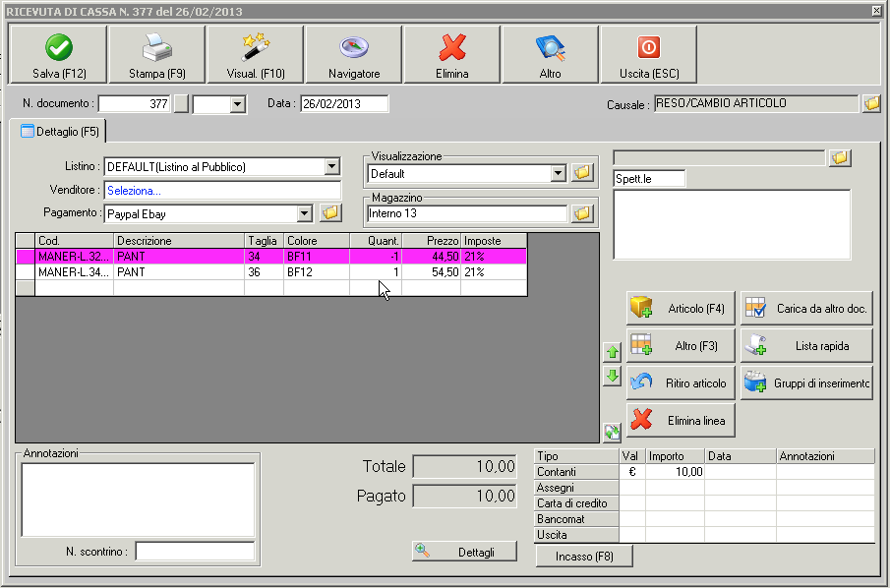Screen dimensions: 890x588
Task: Switch to Dettaglio (F5) tab
Action: [x=59, y=132]
